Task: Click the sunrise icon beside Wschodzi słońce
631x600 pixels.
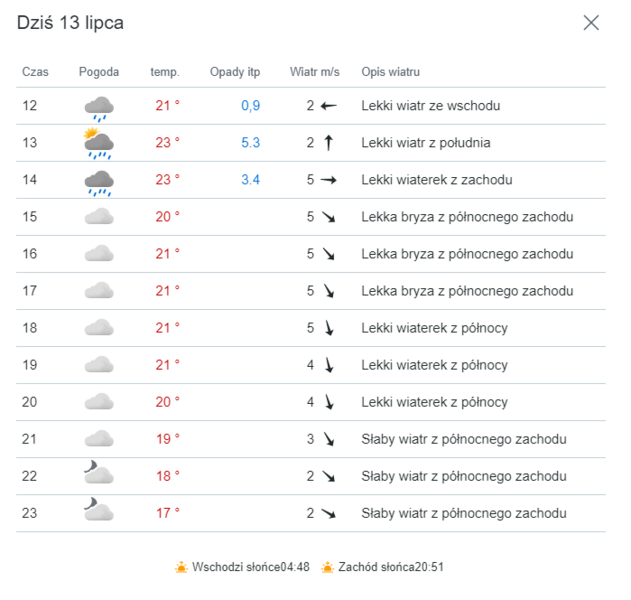Action: 181,568
